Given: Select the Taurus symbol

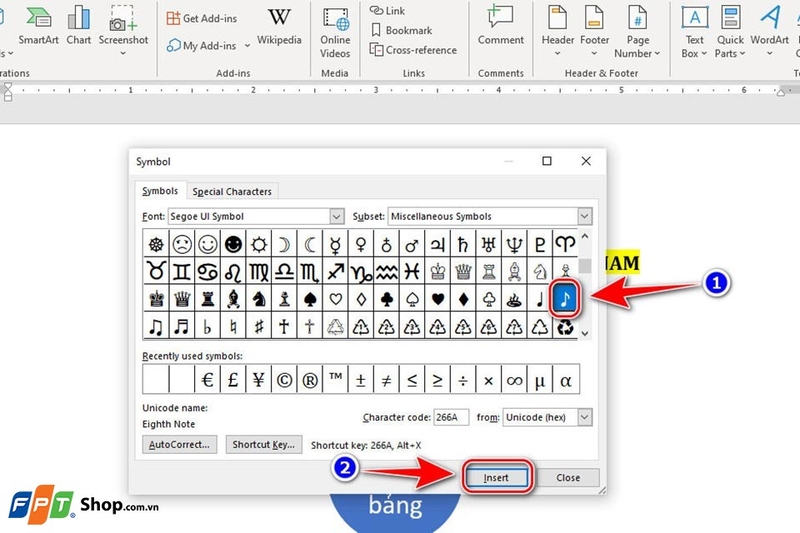Looking at the screenshot, I should 156,271.
